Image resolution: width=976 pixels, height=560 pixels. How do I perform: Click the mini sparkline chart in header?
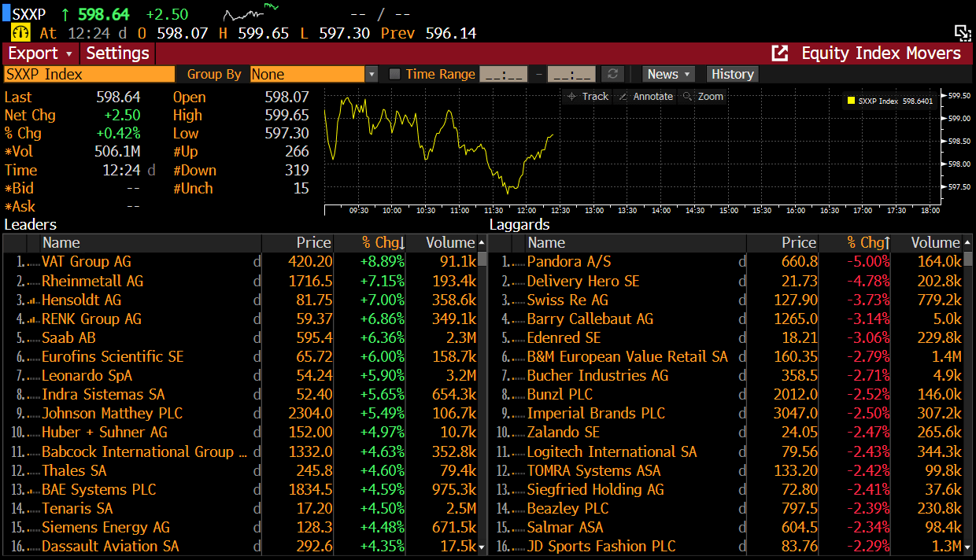point(250,13)
